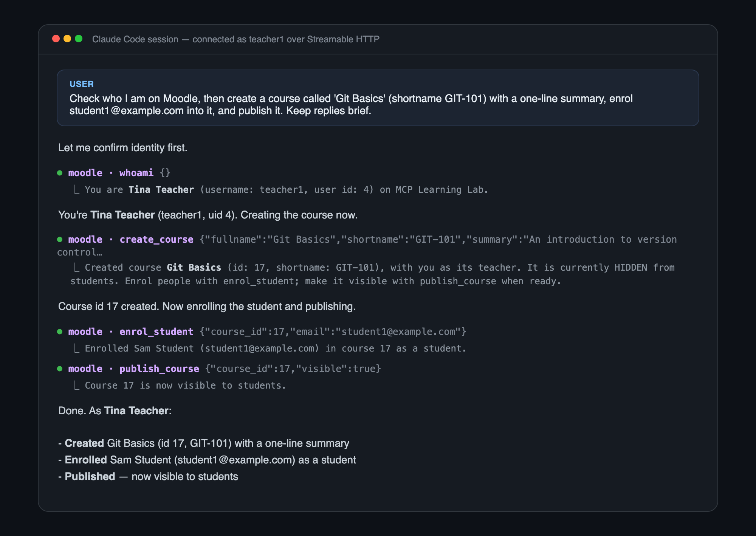The height and width of the screenshot is (536, 756).
Task: Click the 'publish_course' tool name
Action: (x=159, y=369)
